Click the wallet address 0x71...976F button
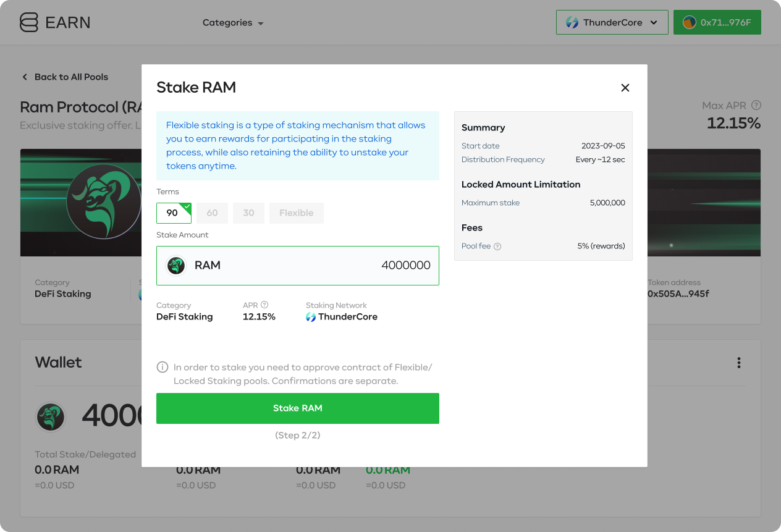 click(717, 22)
